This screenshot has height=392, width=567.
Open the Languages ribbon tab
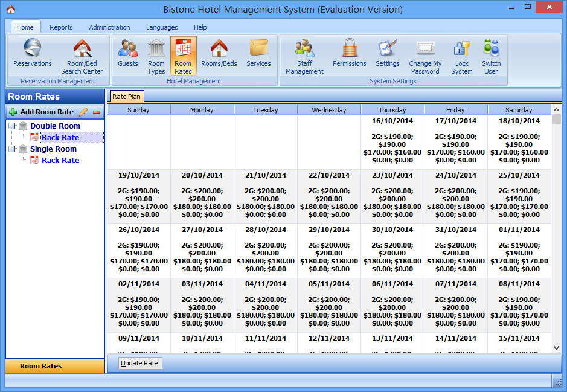coord(162,27)
